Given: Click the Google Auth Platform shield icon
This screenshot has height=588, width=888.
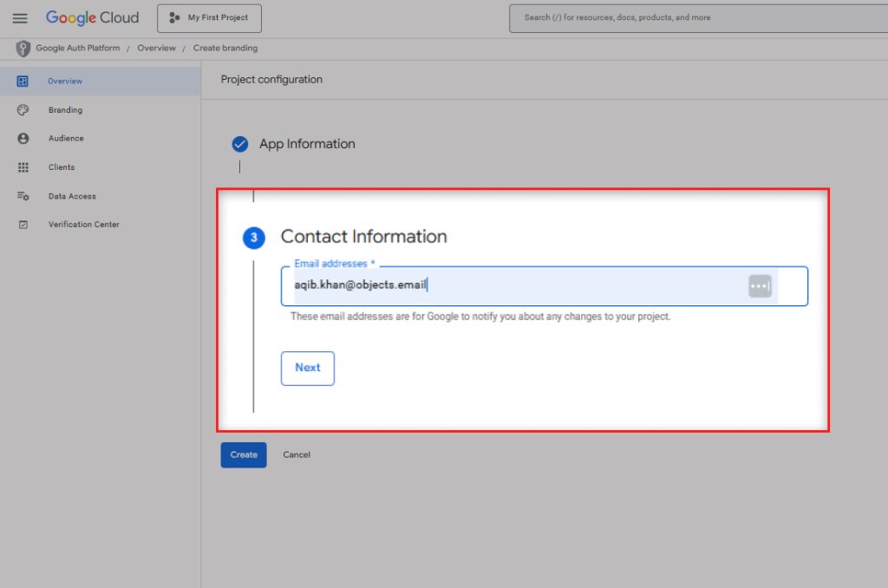Looking at the screenshot, I should point(23,49).
